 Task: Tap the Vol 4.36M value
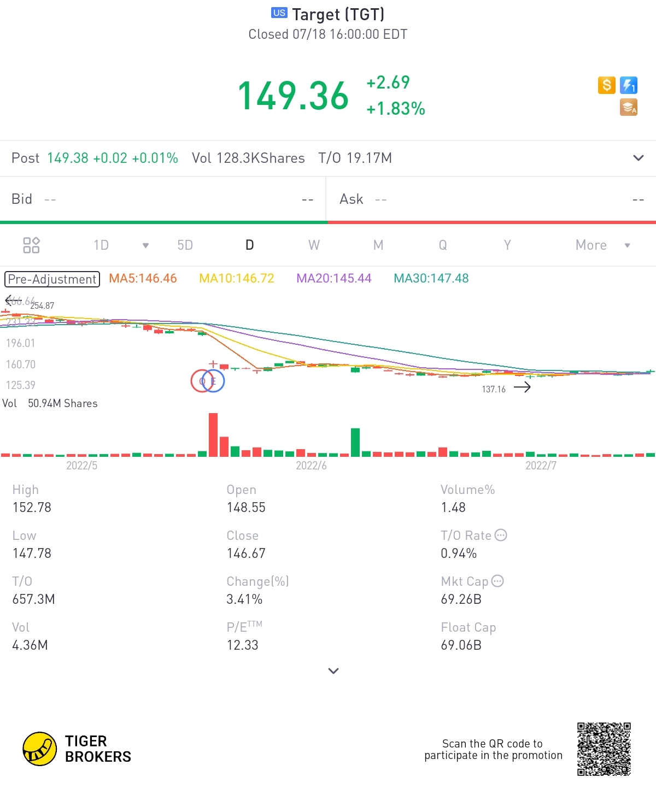pyautogui.click(x=30, y=645)
